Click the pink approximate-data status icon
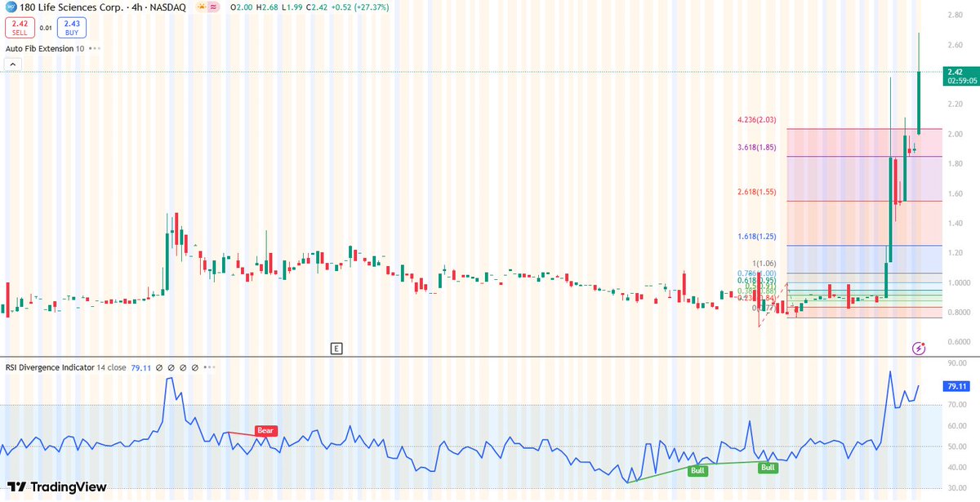This screenshot has width=980, height=502. [x=214, y=7]
